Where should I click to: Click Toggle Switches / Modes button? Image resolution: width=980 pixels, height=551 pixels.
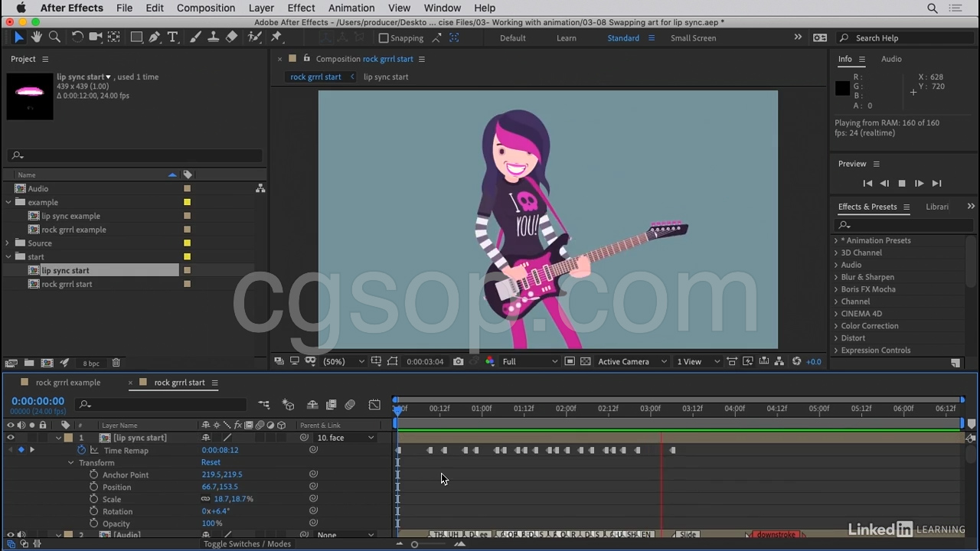pyautogui.click(x=247, y=544)
